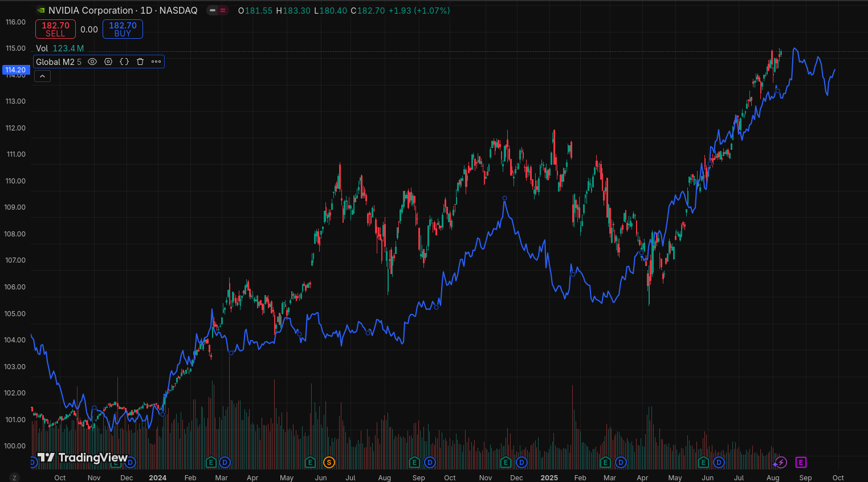The height and width of the screenshot is (482, 868).
Task: Open settings for the Global M2 indicator
Action: click(108, 62)
